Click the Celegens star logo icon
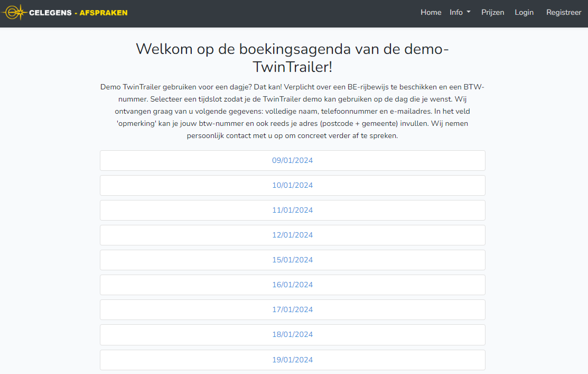The width and height of the screenshot is (588, 374). [x=14, y=12]
